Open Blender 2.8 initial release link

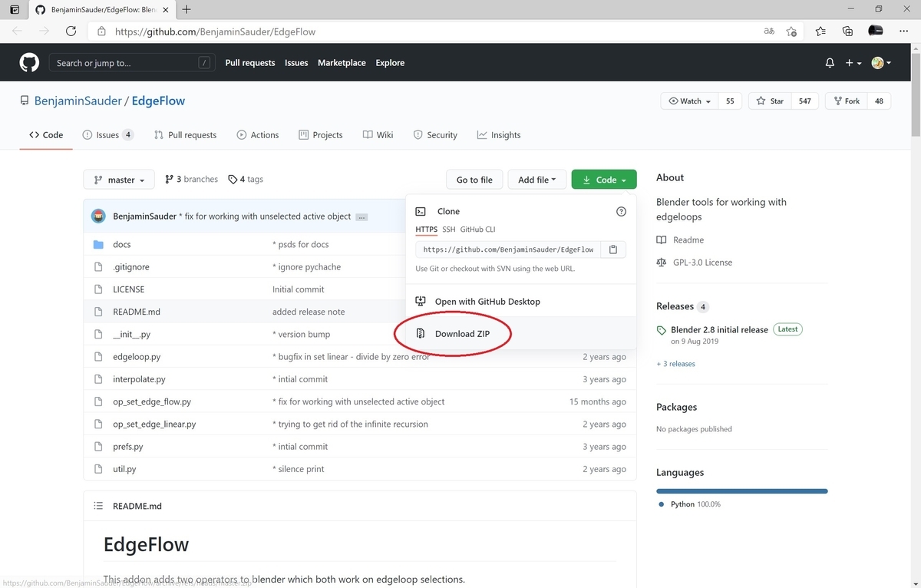tap(719, 329)
